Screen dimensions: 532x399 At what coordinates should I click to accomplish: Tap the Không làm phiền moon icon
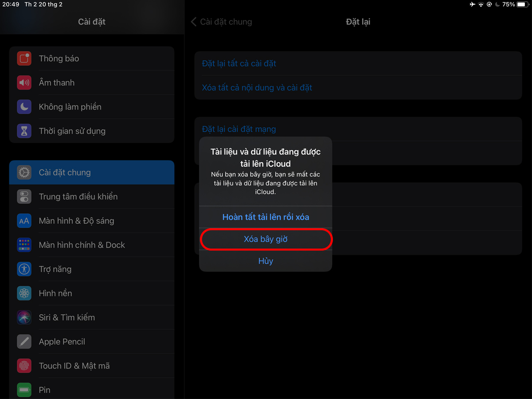coord(24,107)
